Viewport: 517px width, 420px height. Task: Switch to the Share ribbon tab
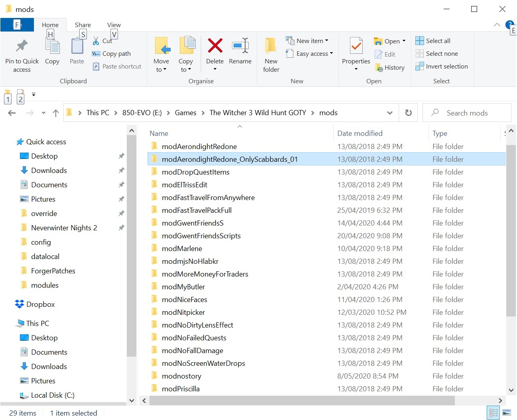pyautogui.click(x=83, y=25)
